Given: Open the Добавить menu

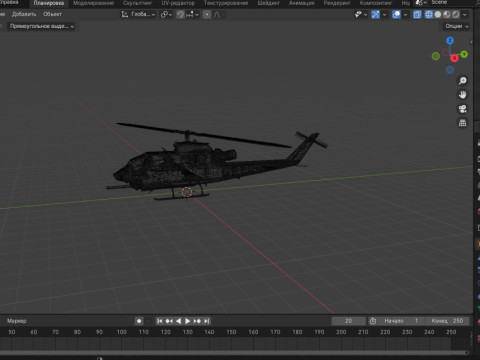Looking at the screenshot, I should coord(24,14).
